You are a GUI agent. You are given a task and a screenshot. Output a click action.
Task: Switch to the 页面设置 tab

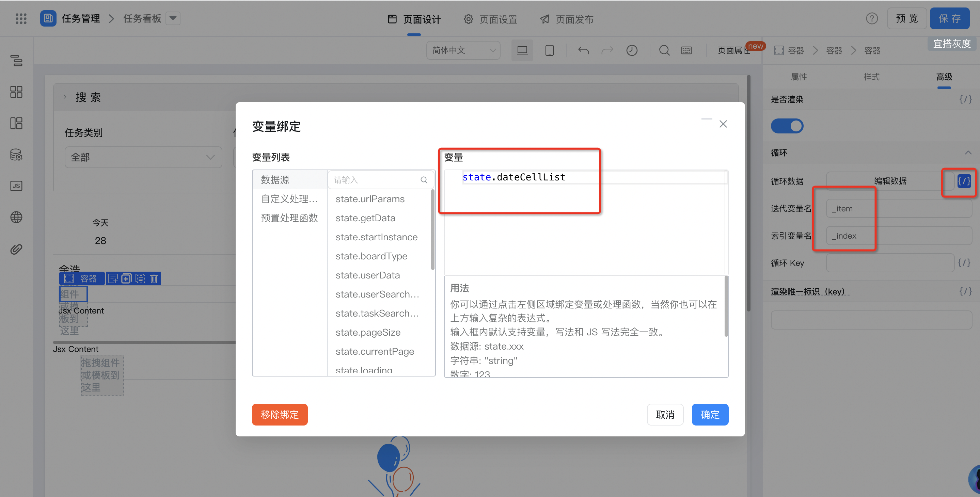(490, 19)
